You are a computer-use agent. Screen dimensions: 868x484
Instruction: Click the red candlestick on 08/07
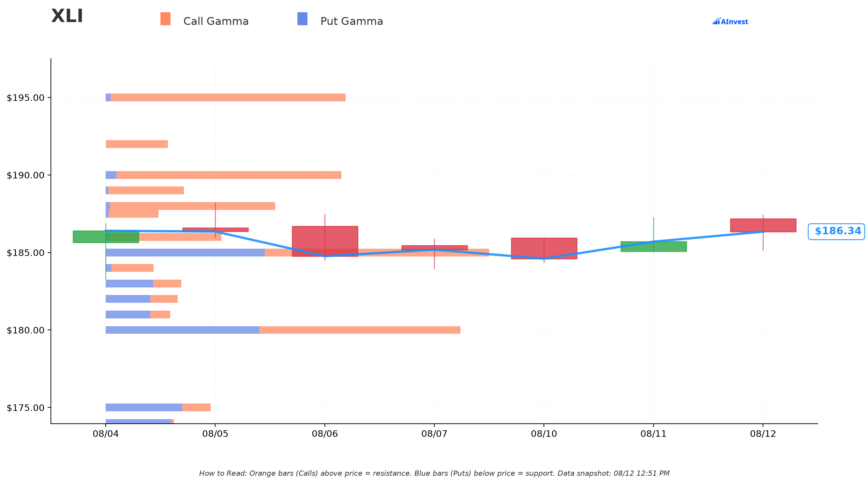(x=434, y=248)
